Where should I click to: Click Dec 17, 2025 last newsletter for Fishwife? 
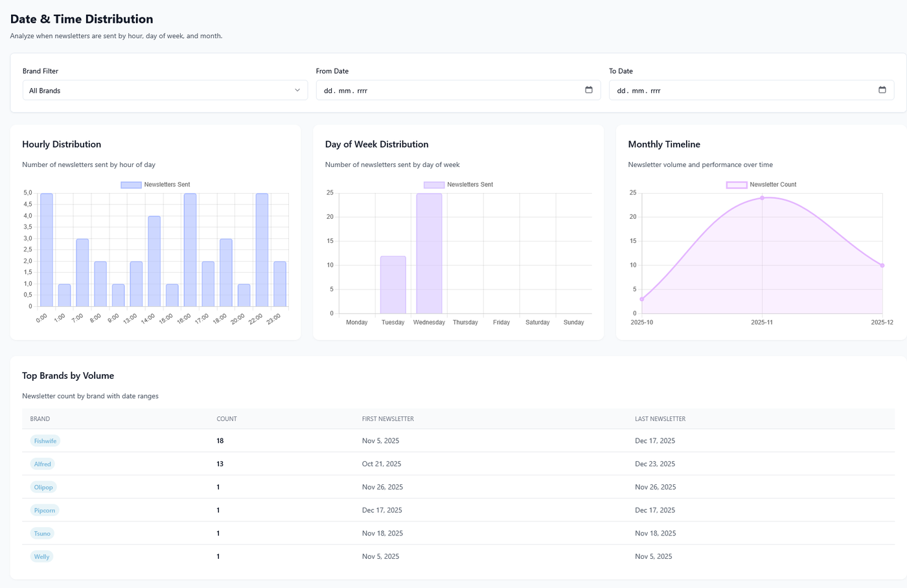coord(655,441)
